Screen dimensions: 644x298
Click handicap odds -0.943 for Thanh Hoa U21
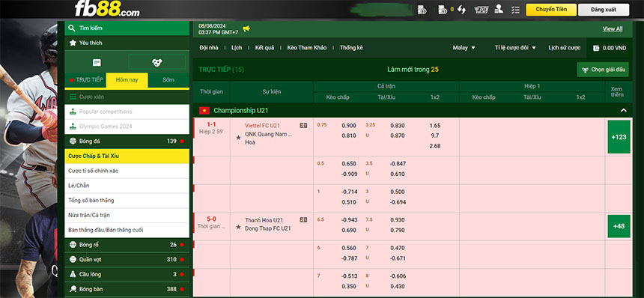click(x=349, y=220)
